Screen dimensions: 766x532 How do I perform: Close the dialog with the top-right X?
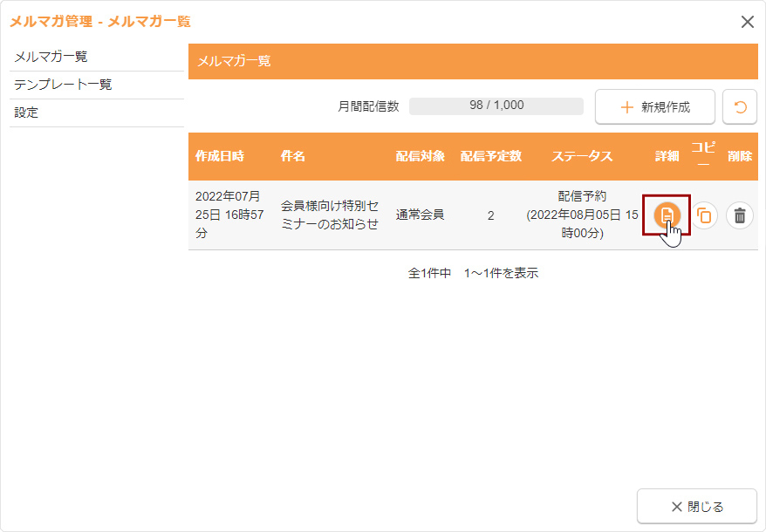[x=747, y=22]
